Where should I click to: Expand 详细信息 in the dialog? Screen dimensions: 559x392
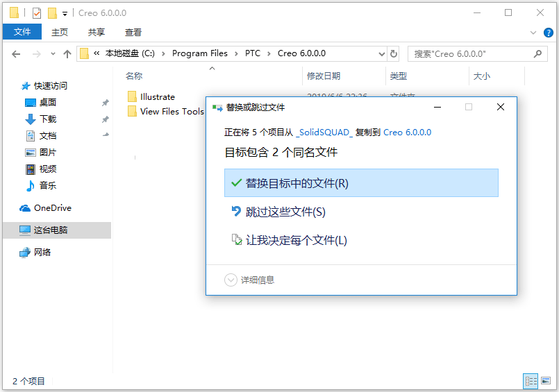[249, 280]
